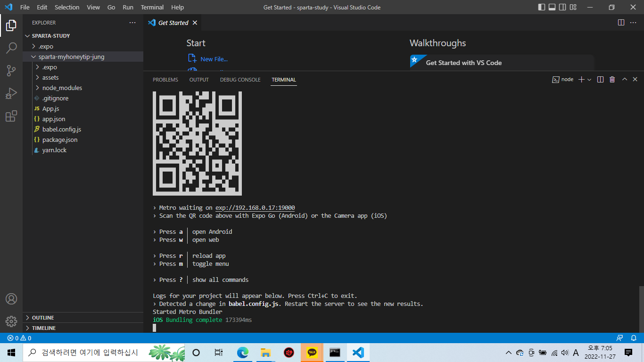The image size is (644, 362).
Task: Open Windows Task View
Action: tap(218, 353)
